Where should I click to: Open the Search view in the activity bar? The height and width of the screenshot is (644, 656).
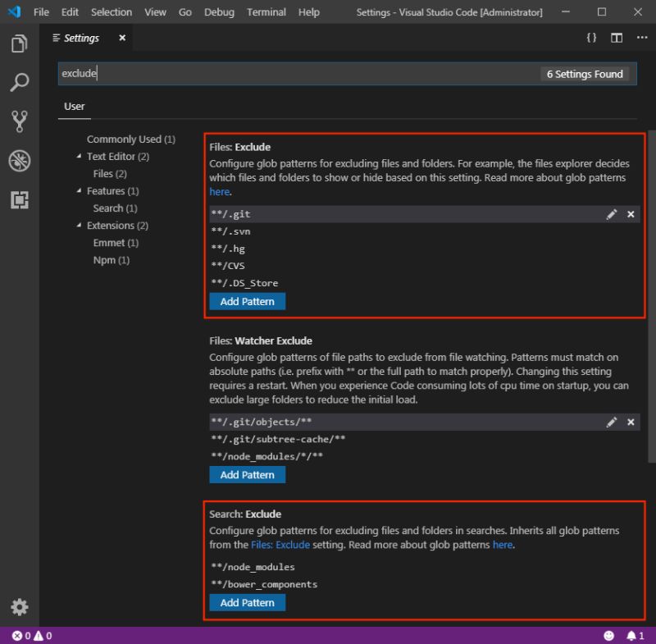tap(20, 82)
